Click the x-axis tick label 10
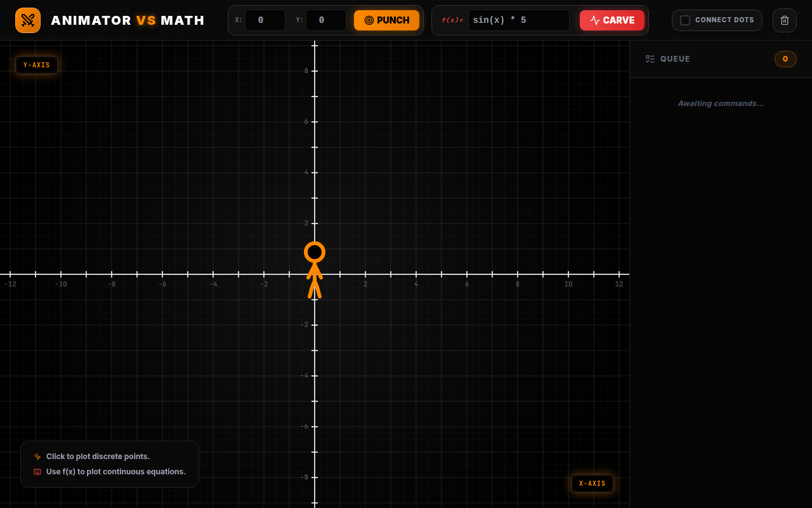 pos(568,284)
